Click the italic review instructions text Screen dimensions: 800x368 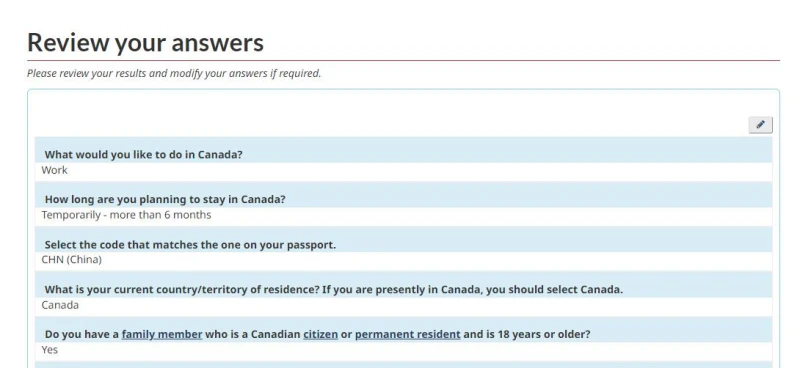[x=174, y=73]
